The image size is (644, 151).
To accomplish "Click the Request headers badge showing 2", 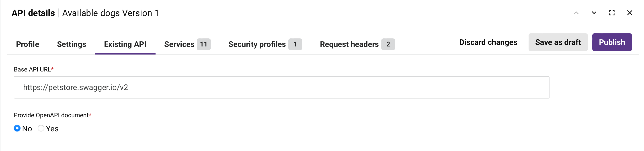I will tap(388, 44).
